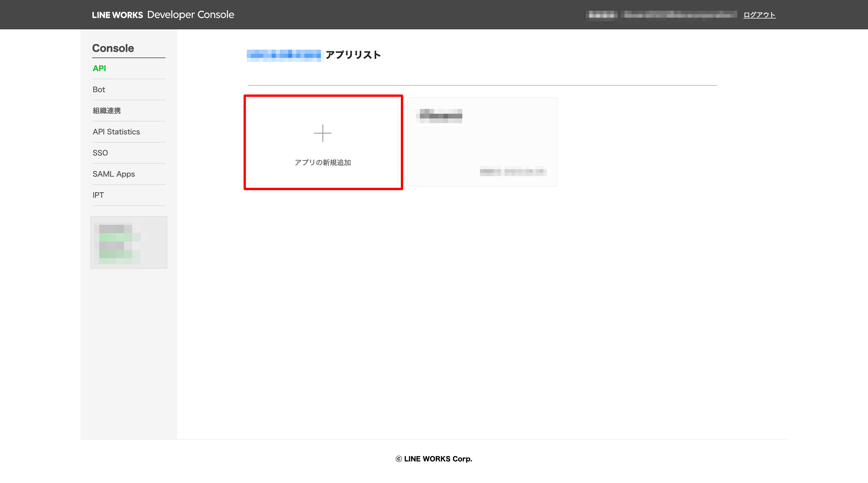868x483 pixels.
Task: Click the アプリリスト page heading
Action: [x=353, y=55]
